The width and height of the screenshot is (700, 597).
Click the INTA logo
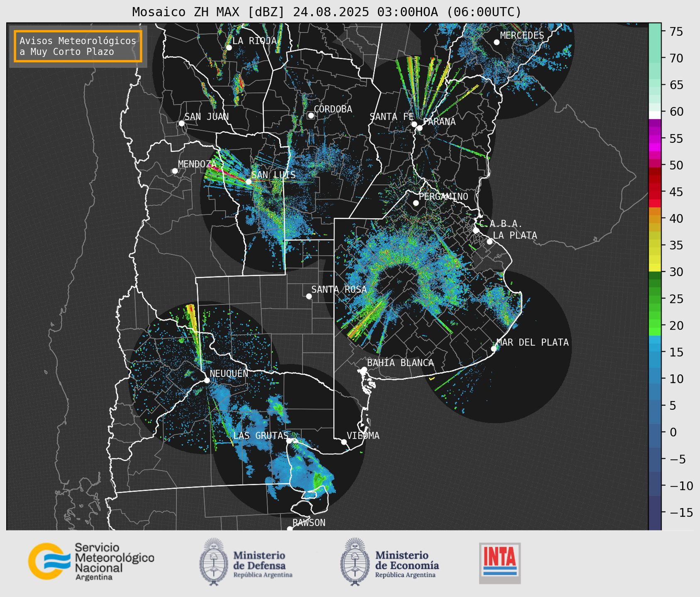point(500,563)
